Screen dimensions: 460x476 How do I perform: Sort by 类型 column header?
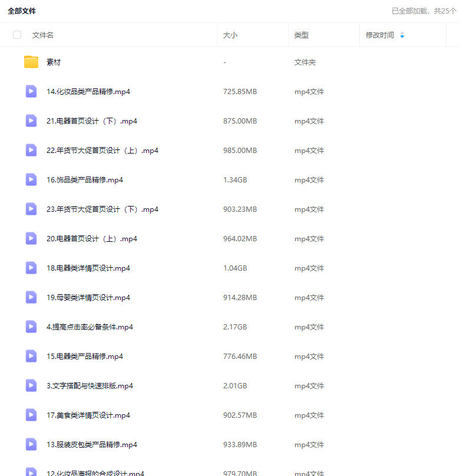302,35
